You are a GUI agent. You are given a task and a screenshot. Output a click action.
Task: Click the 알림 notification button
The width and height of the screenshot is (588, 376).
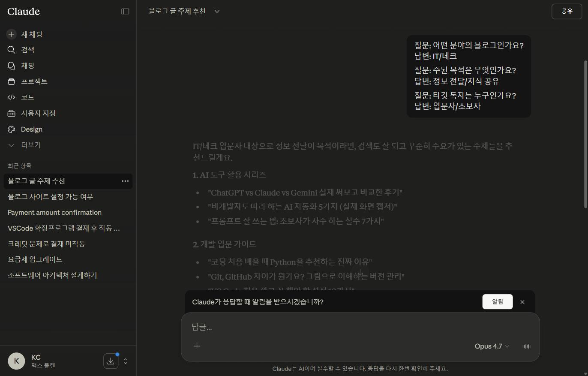(x=497, y=301)
